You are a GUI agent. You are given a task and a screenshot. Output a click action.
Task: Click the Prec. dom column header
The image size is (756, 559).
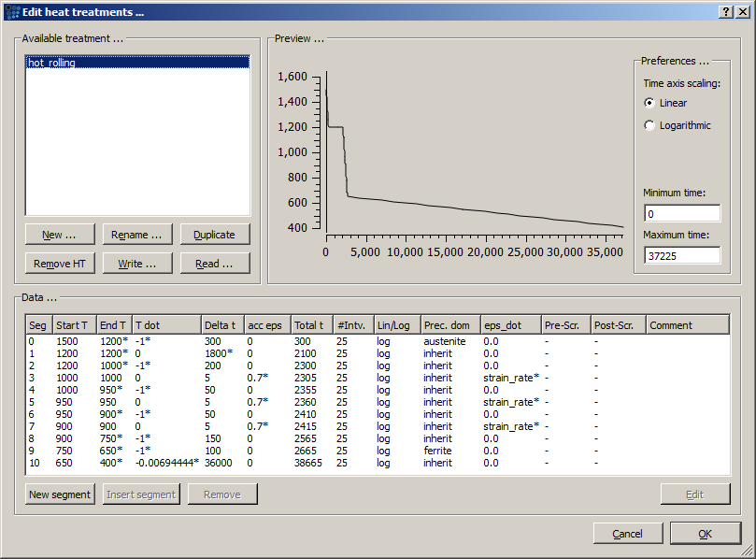coord(449,325)
